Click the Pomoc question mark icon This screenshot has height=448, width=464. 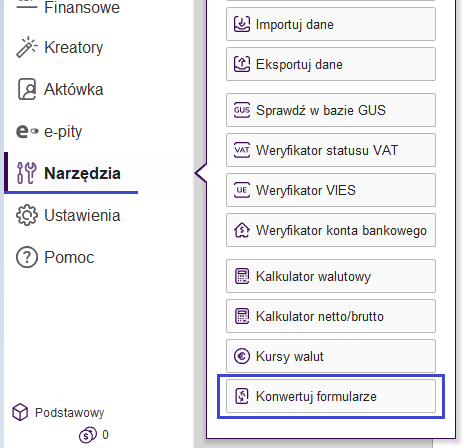point(27,257)
